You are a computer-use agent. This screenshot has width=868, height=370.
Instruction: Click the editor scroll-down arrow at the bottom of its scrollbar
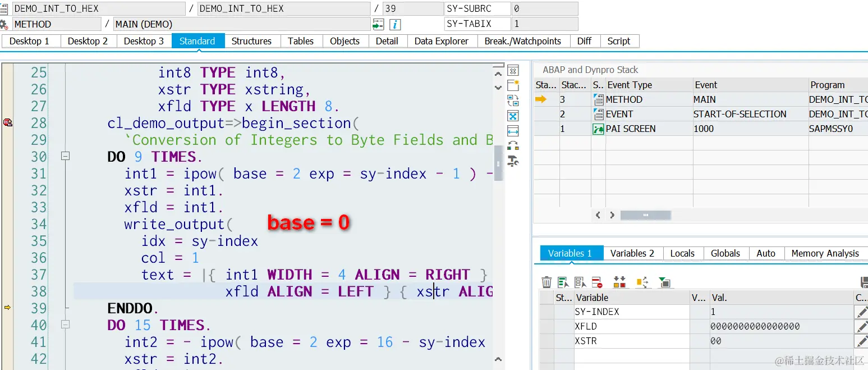498,358
